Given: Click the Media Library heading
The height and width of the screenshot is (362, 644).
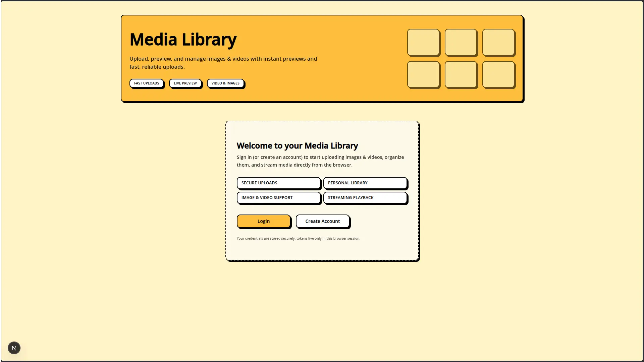Looking at the screenshot, I should tap(183, 39).
